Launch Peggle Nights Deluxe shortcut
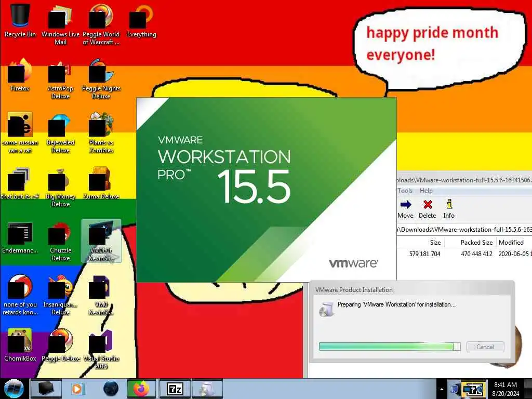532x399 pixels. pyautogui.click(x=101, y=79)
